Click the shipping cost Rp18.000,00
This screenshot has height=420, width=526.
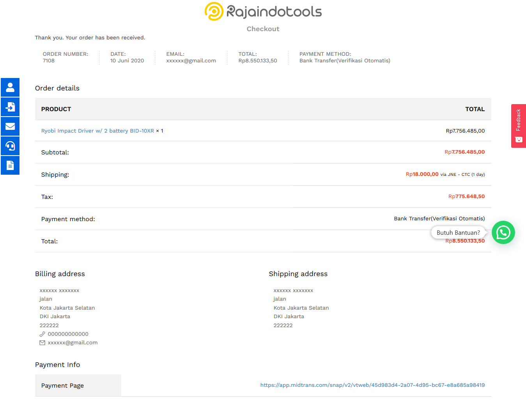pyautogui.click(x=422, y=174)
